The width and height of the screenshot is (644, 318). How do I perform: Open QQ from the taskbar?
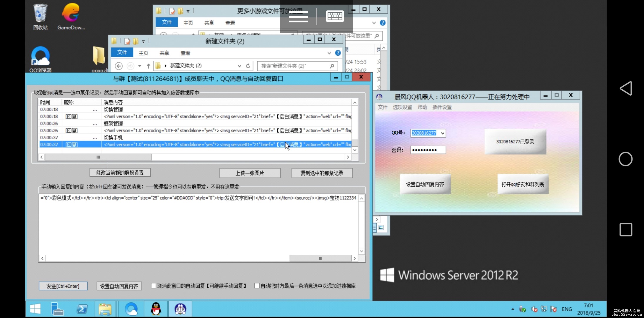coord(156,309)
